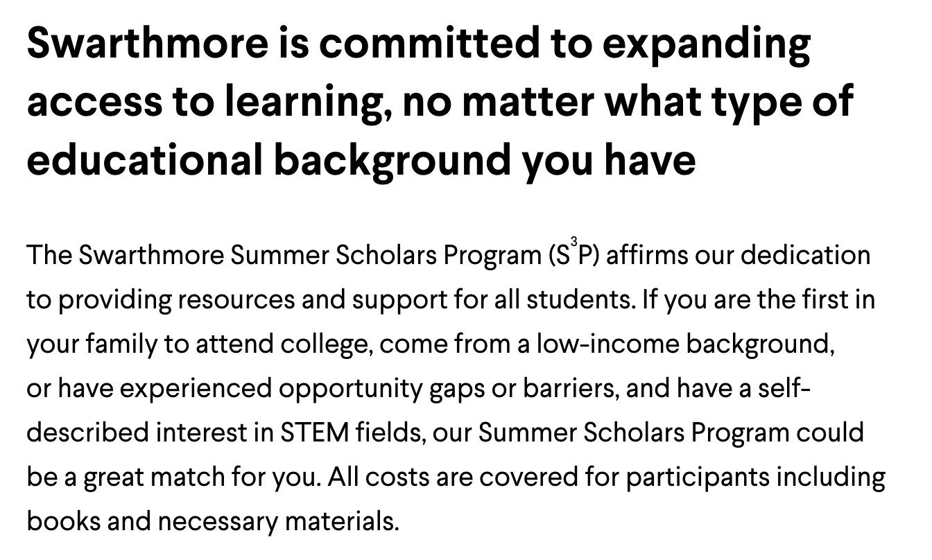Click "Summer Scholars Program could" text

(x=671, y=433)
